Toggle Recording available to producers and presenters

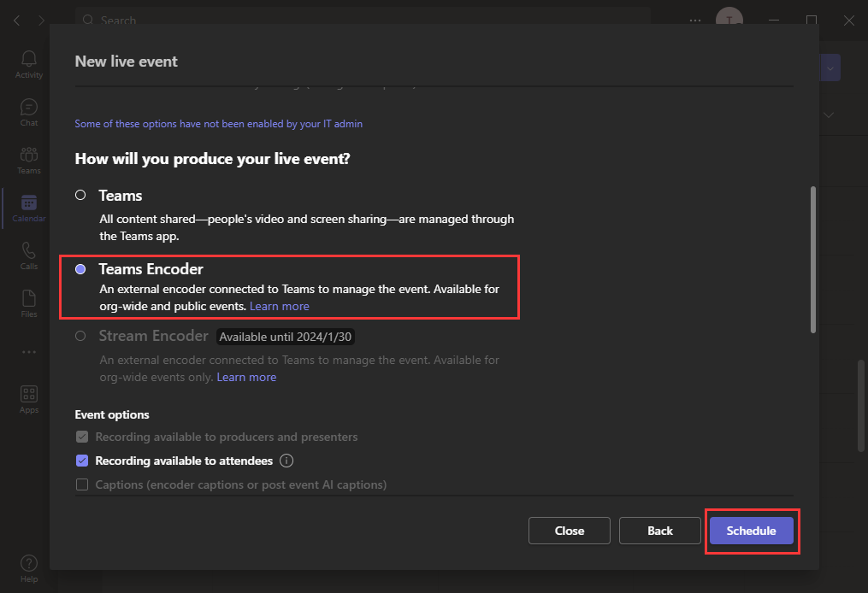tap(82, 437)
